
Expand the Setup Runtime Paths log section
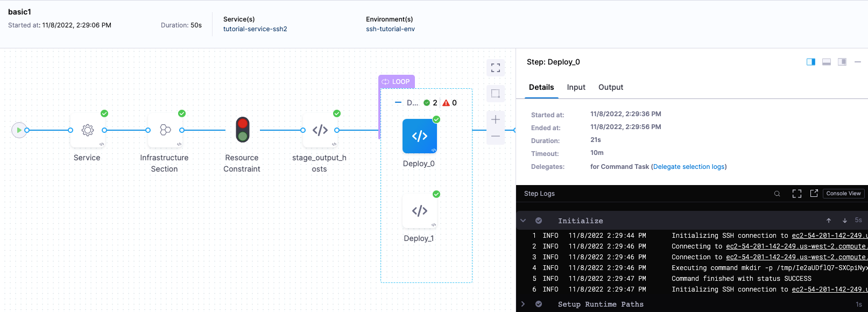point(523,304)
